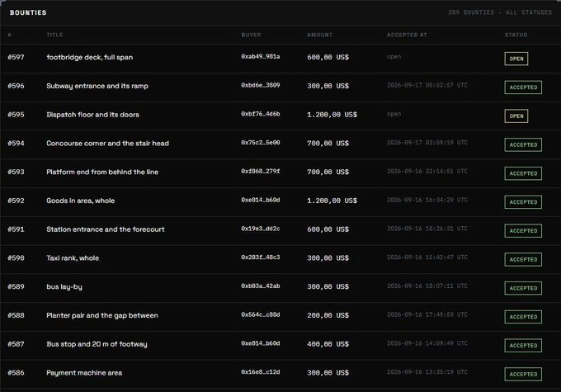
Task: Click the BOUNTIES panel heading
Action: coord(28,12)
